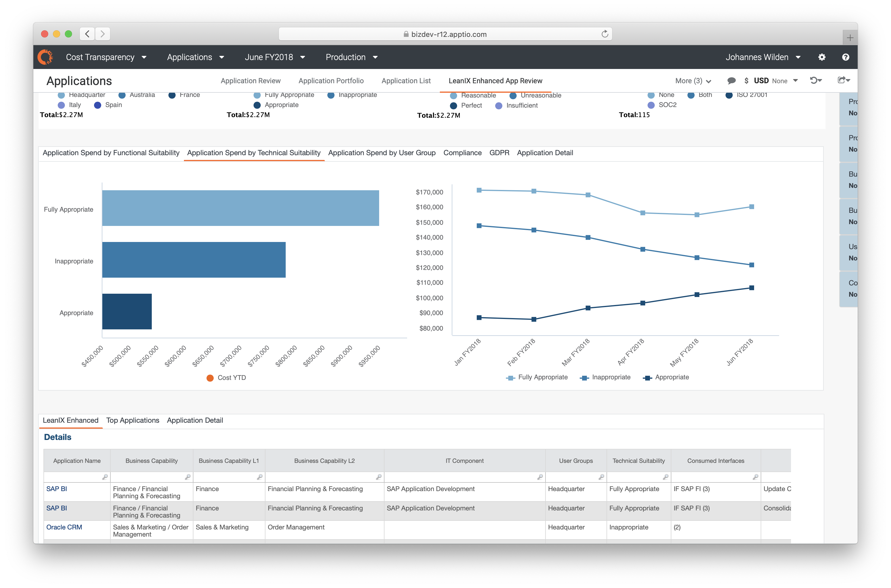Select Application Spend by User Group tab
Viewport: 891px width, 588px height.
(x=381, y=152)
